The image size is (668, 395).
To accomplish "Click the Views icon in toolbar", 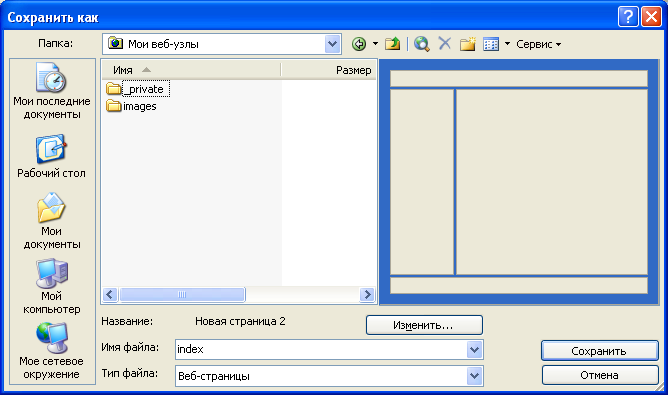I will coord(491,44).
